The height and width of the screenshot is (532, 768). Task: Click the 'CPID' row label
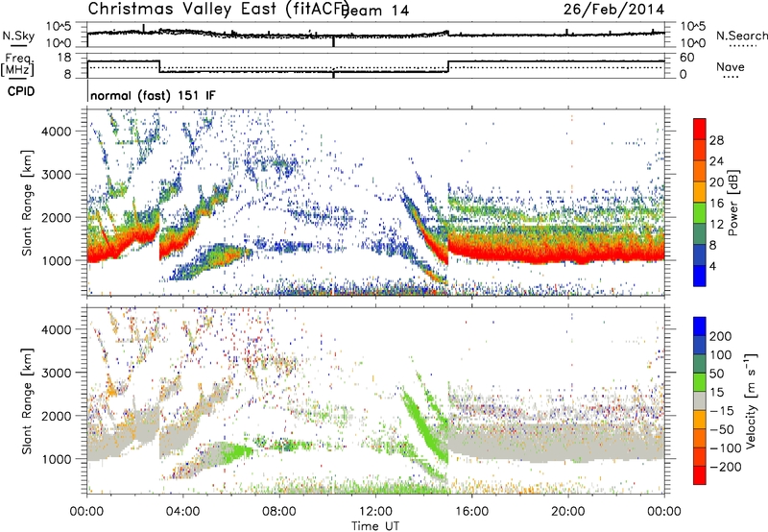point(21,91)
